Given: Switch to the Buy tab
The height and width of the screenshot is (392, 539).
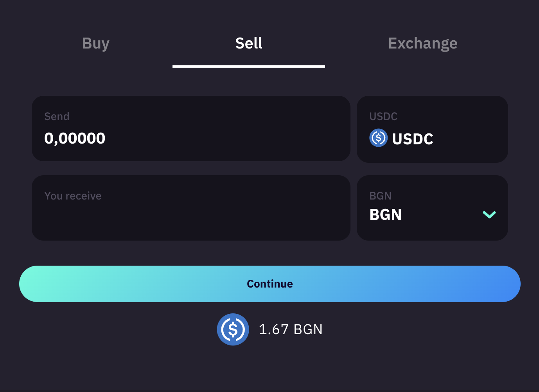Looking at the screenshot, I should 96,43.
